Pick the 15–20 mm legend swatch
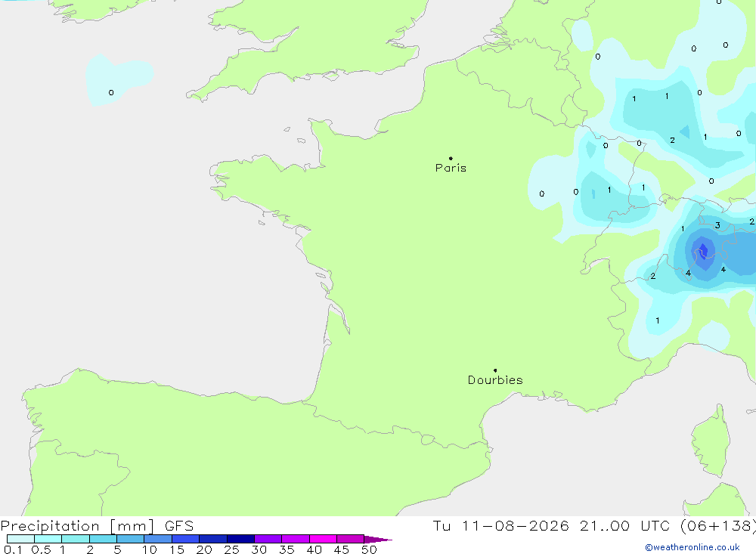Viewport: 756px width, 554px height. [x=185, y=539]
